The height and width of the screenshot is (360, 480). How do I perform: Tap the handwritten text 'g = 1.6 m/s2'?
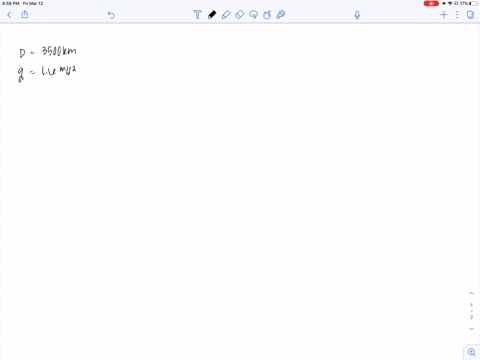47,73
